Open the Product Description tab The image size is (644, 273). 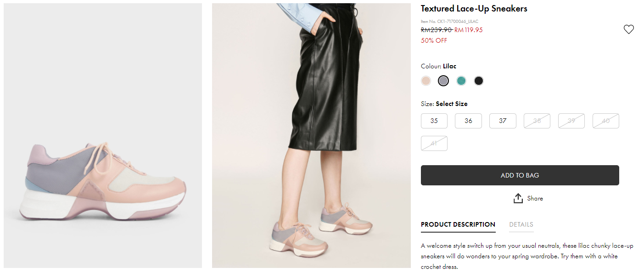[458, 224]
